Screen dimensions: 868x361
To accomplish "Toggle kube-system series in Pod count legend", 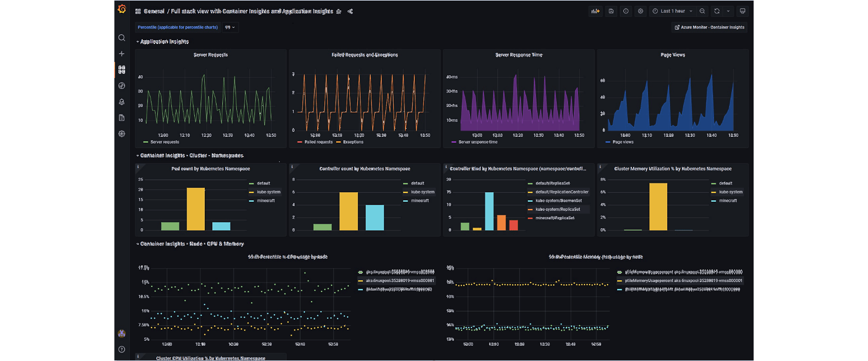I will point(269,192).
